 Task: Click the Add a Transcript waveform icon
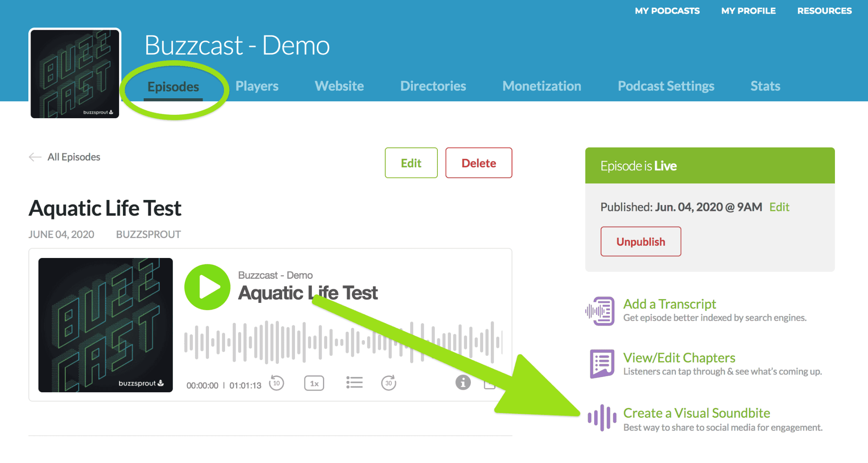tap(600, 311)
